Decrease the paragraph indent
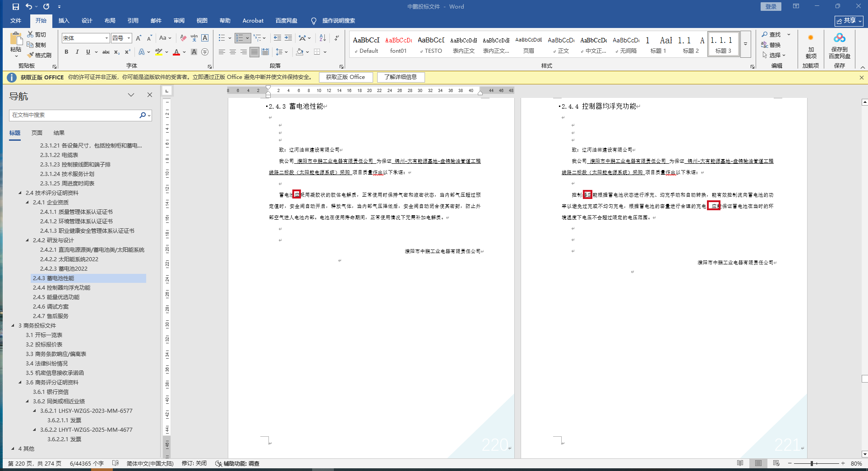 click(277, 38)
